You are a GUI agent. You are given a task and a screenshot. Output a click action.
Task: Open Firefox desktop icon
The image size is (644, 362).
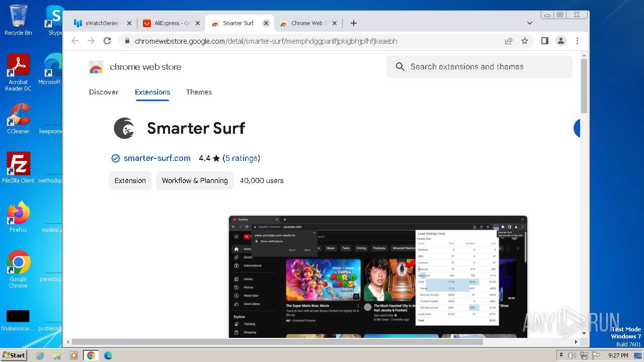(x=18, y=217)
